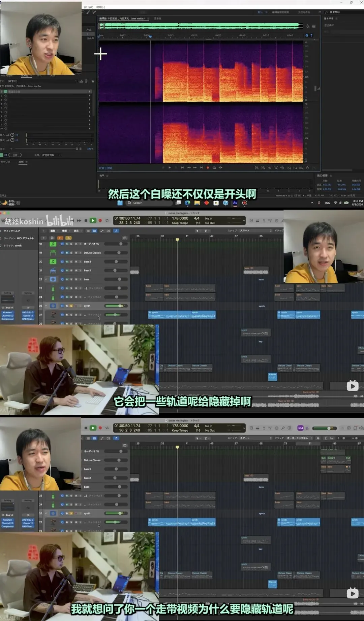Expand the リージョン: MIDIデフォルト section

pos(1,238)
